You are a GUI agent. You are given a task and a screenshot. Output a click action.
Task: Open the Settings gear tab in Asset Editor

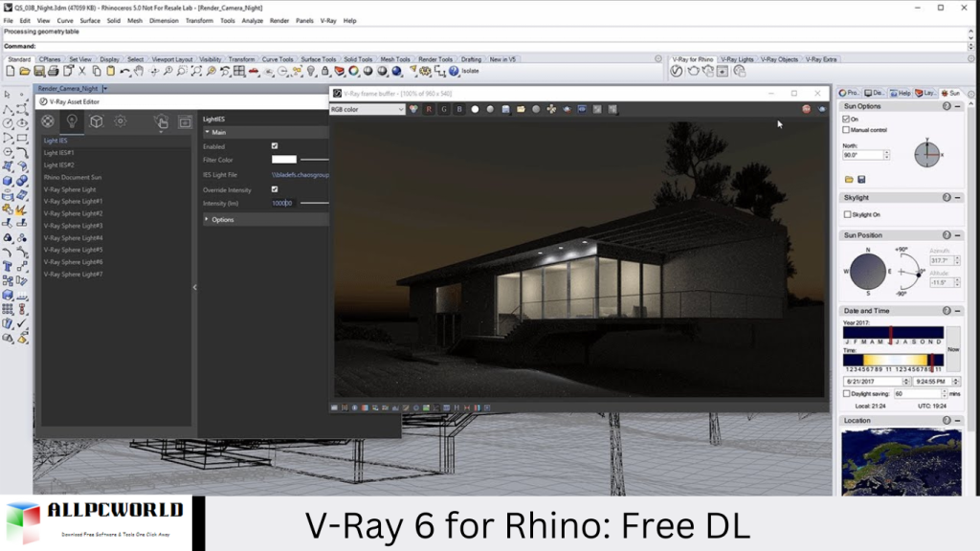(x=120, y=121)
